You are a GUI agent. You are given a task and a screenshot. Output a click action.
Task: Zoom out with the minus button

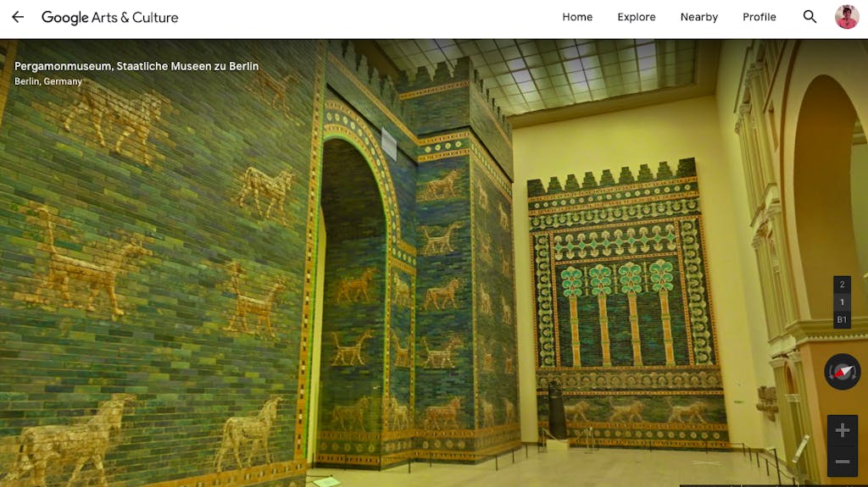tap(842, 461)
